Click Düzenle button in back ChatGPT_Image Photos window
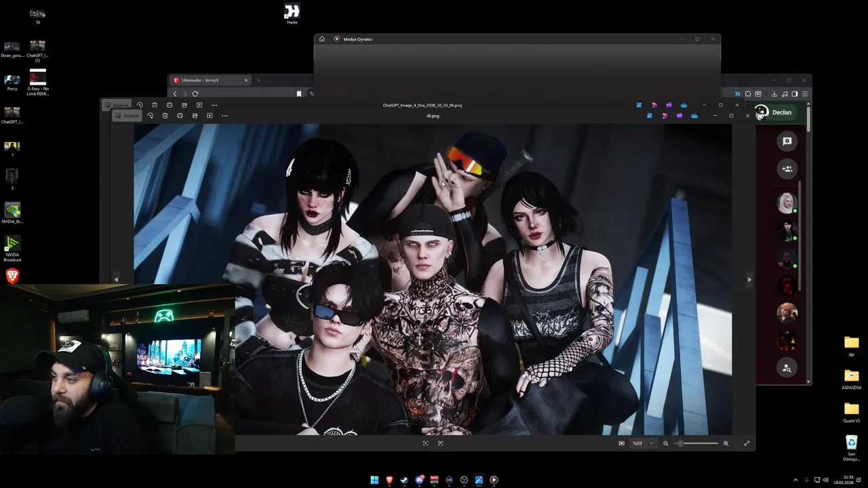Viewport: 868px width, 488px height. coord(116,105)
